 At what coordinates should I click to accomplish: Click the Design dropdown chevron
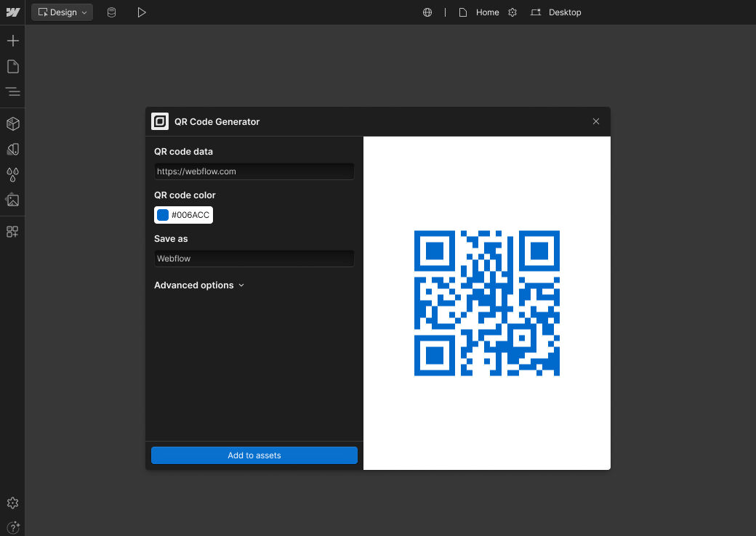tap(84, 12)
